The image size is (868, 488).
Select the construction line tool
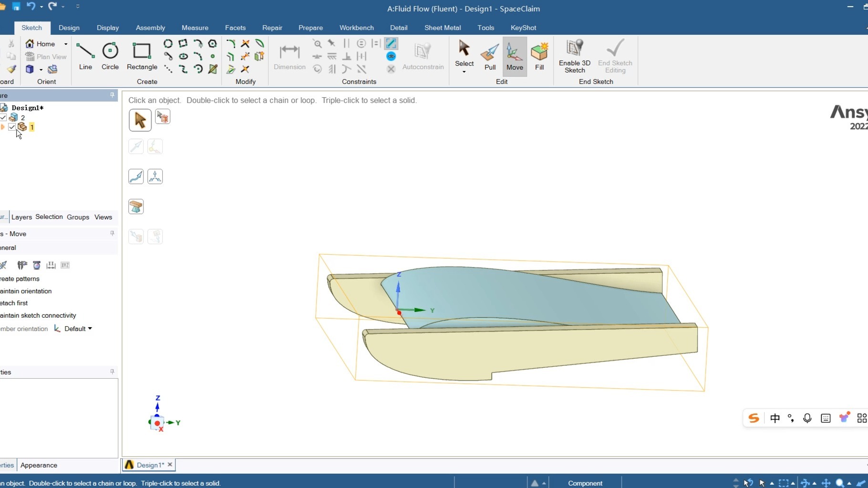coord(168,69)
